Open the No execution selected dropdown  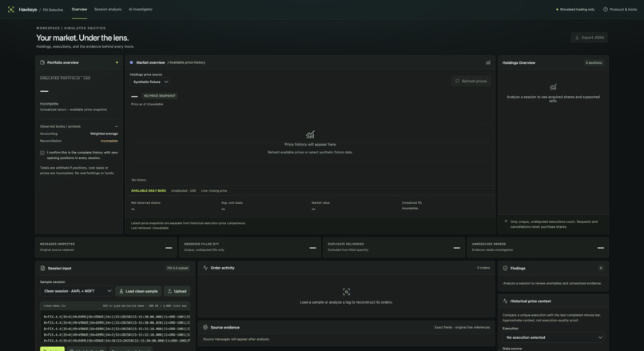point(553,337)
